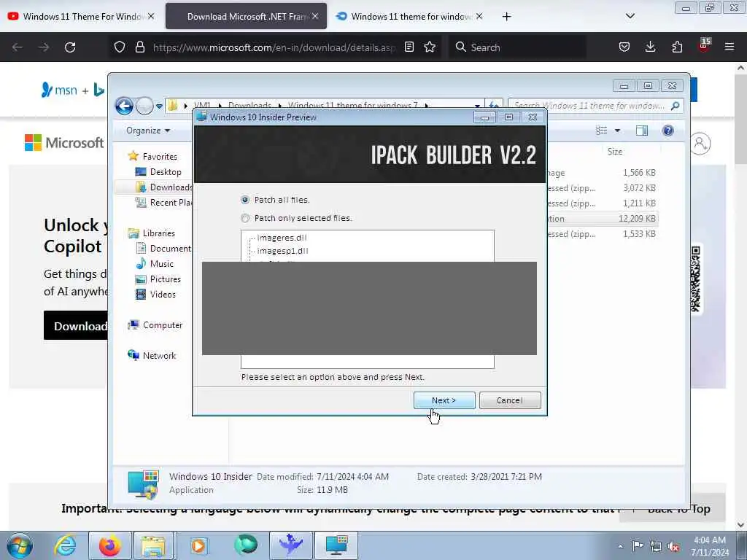Click the extension icon with 15 badge
The image size is (747, 560).
coord(704,46)
